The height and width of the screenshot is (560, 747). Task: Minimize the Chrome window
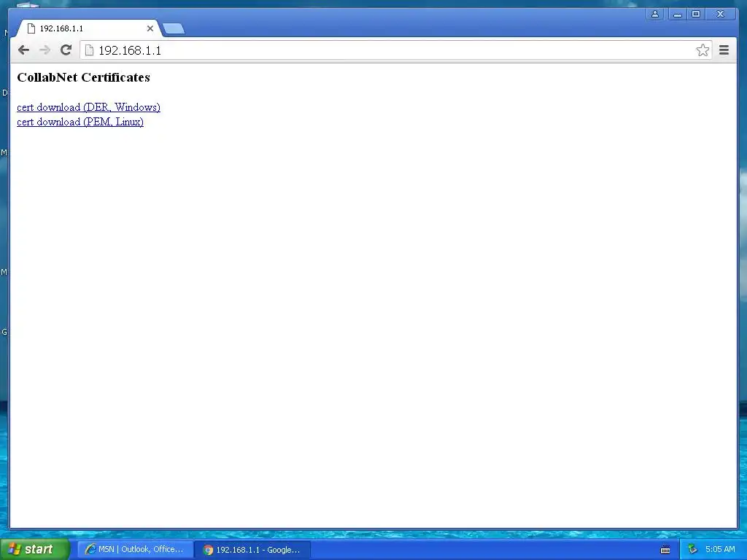[677, 15]
